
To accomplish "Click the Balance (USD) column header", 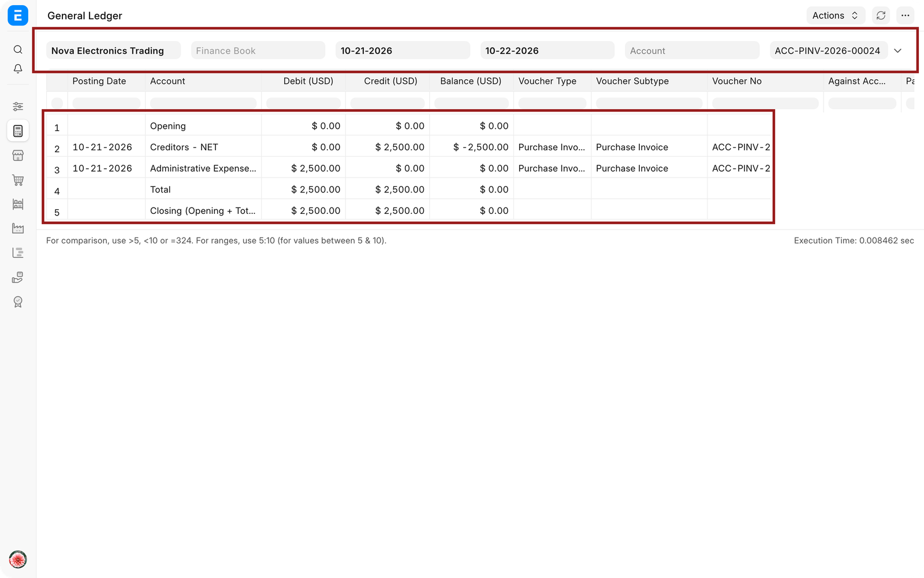I will [471, 81].
